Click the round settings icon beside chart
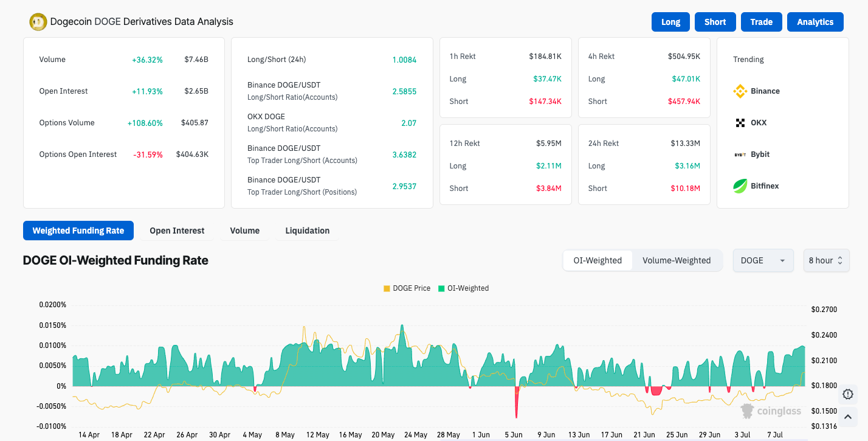 (x=848, y=394)
